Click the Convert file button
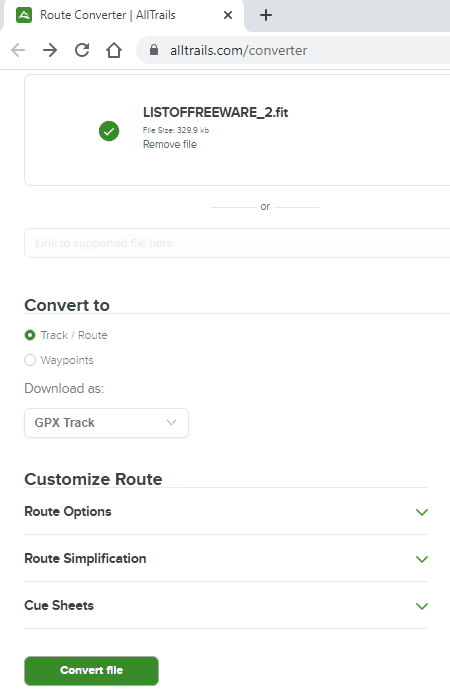 click(92, 670)
